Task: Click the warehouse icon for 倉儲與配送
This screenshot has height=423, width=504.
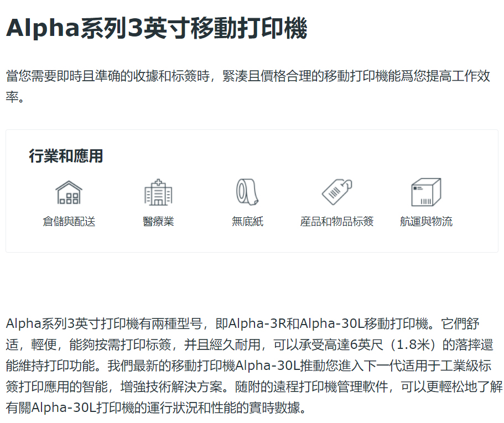Action: click(69, 192)
